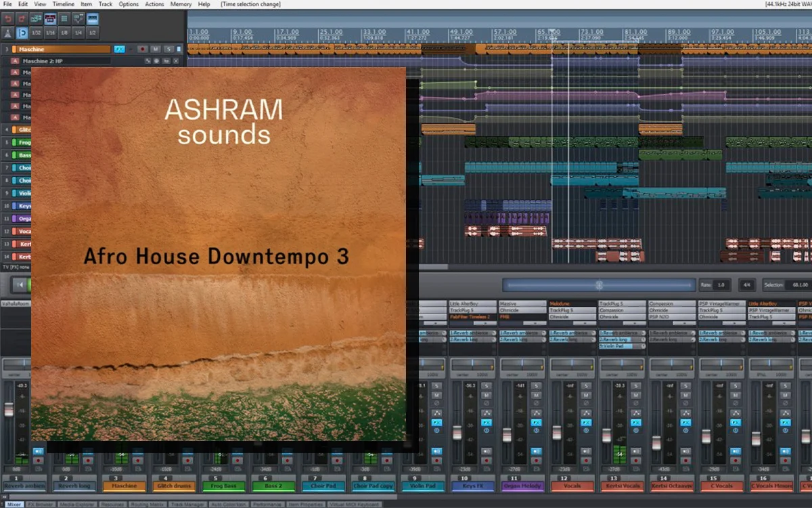Image resolution: width=812 pixels, height=508 pixels.
Task: Open routing for Organ Melody channel
Action: click(x=536, y=413)
